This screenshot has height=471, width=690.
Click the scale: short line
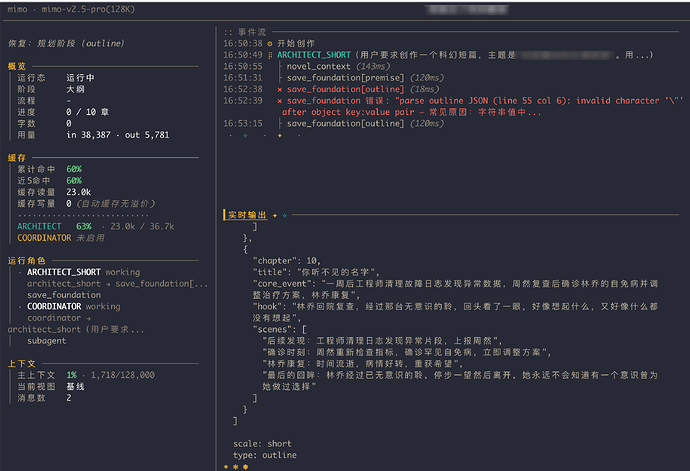pyautogui.click(x=262, y=444)
